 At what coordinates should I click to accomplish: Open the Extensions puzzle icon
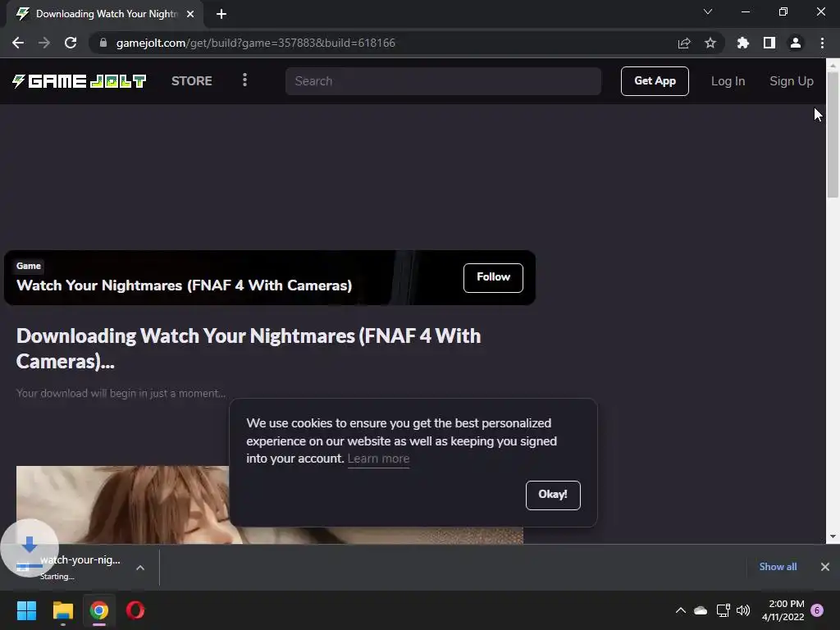[742, 43]
